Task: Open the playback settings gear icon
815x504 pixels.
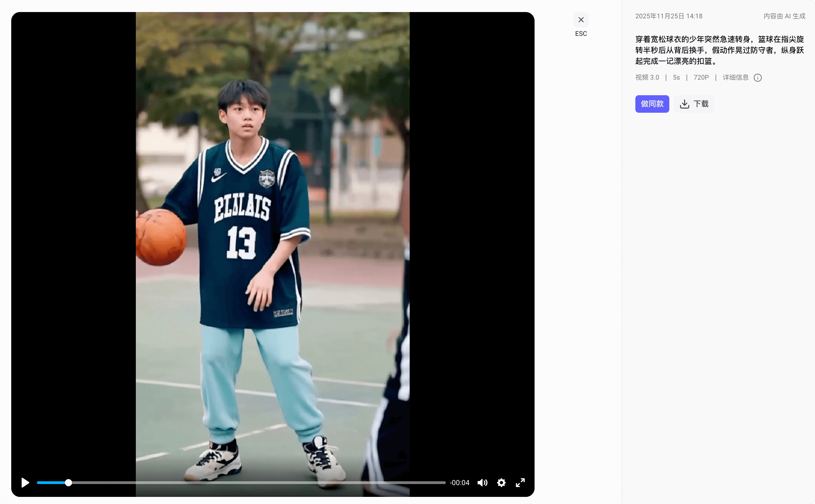Action: point(501,482)
